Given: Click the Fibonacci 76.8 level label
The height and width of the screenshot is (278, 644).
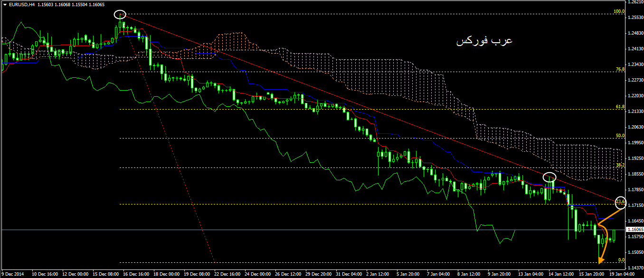Looking at the screenshot, I should tap(620, 69).
